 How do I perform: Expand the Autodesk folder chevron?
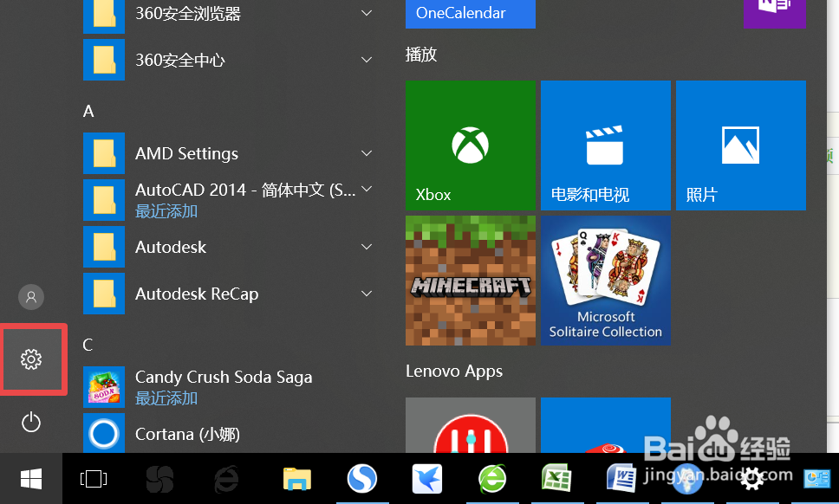point(367,247)
